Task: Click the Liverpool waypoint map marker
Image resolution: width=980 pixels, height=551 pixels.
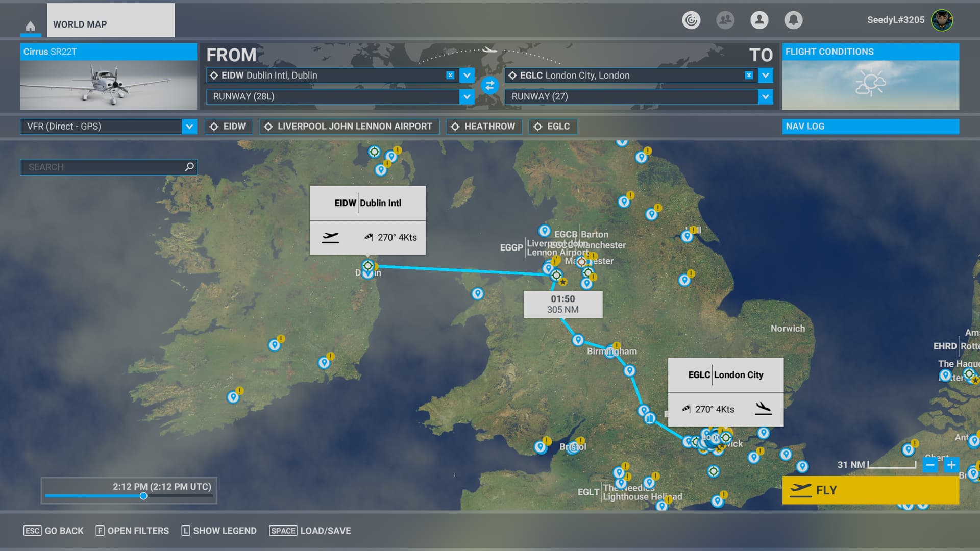Action: coord(556,275)
